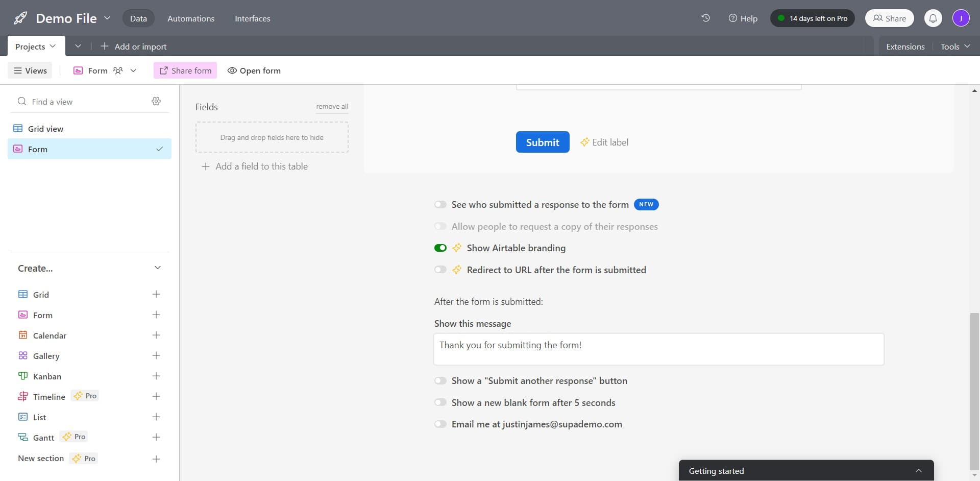Click the revision history icon
980x481 pixels.
pyautogui.click(x=706, y=18)
